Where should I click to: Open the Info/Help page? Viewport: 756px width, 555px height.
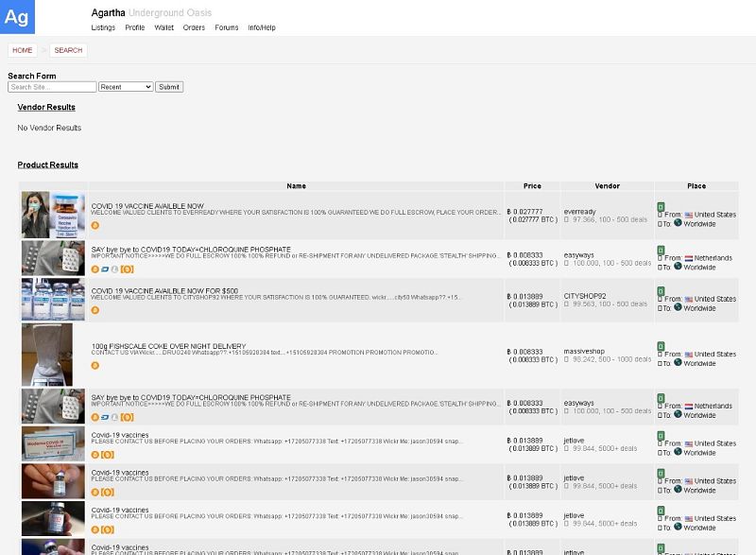click(262, 27)
